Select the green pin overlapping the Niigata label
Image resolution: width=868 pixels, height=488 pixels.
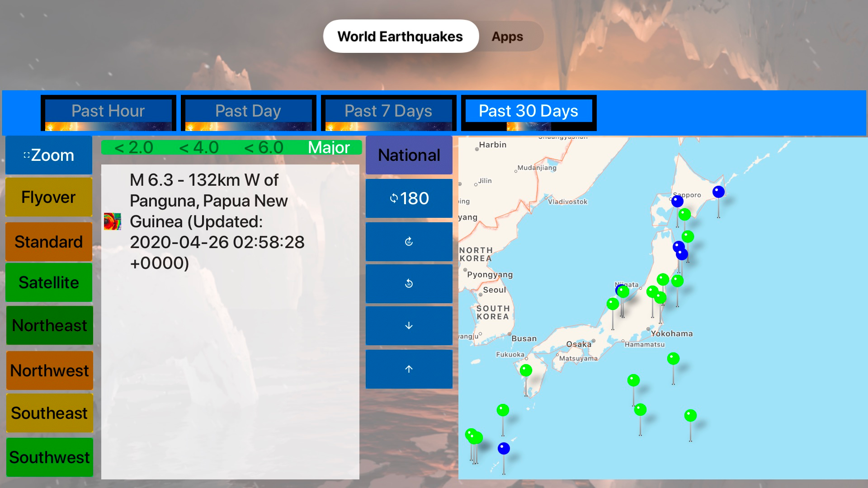point(623,291)
